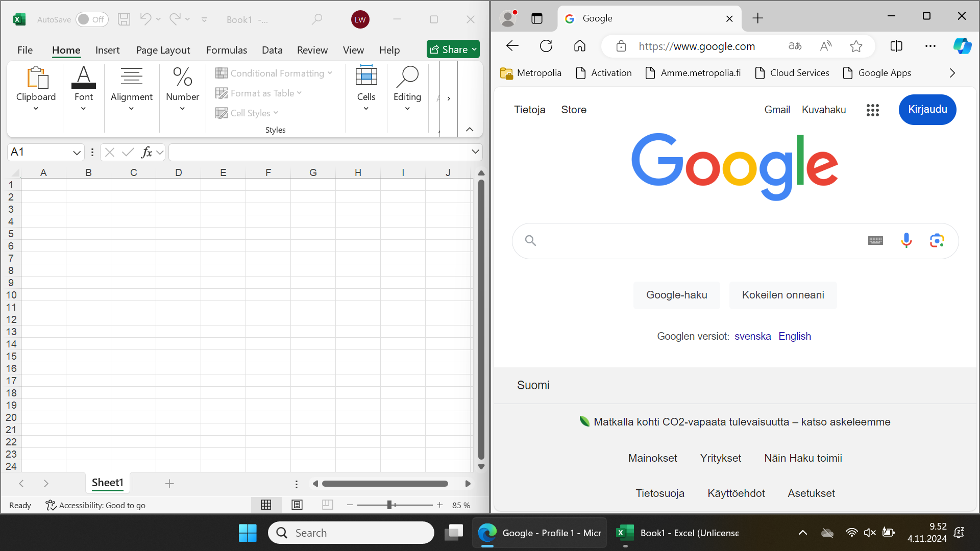Select column D header
Viewport: 980px width, 551px height.
[x=178, y=172]
